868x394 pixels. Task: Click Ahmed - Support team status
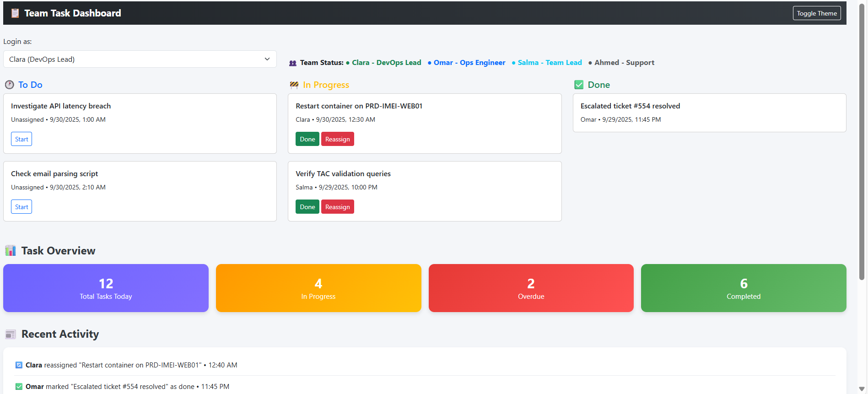coord(621,63)
